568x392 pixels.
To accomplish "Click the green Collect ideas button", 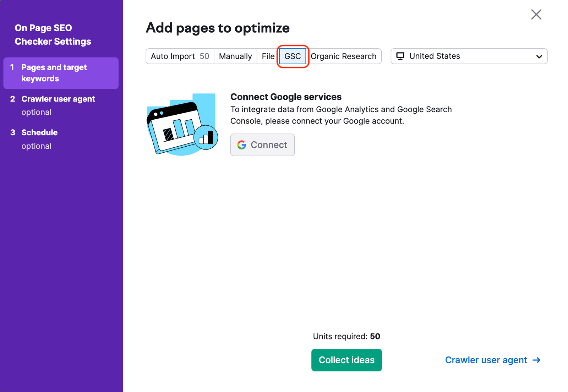I will tap(346, 360).
